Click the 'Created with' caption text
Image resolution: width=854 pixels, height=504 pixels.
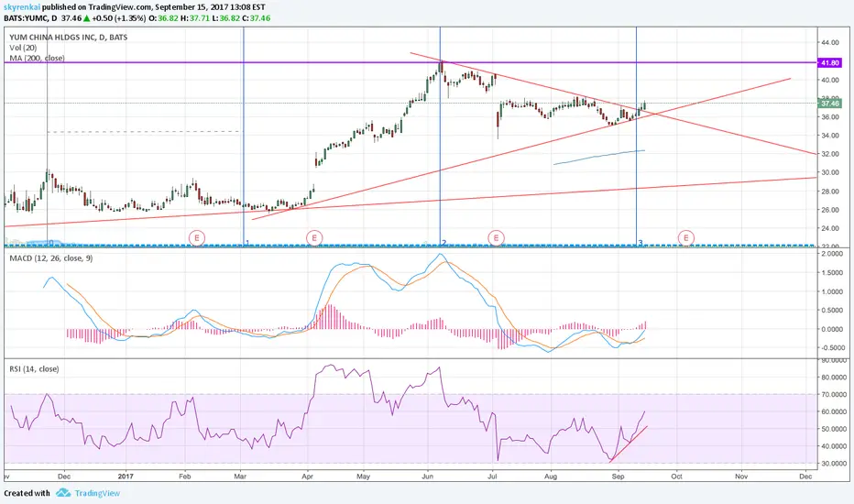(27, 493)
